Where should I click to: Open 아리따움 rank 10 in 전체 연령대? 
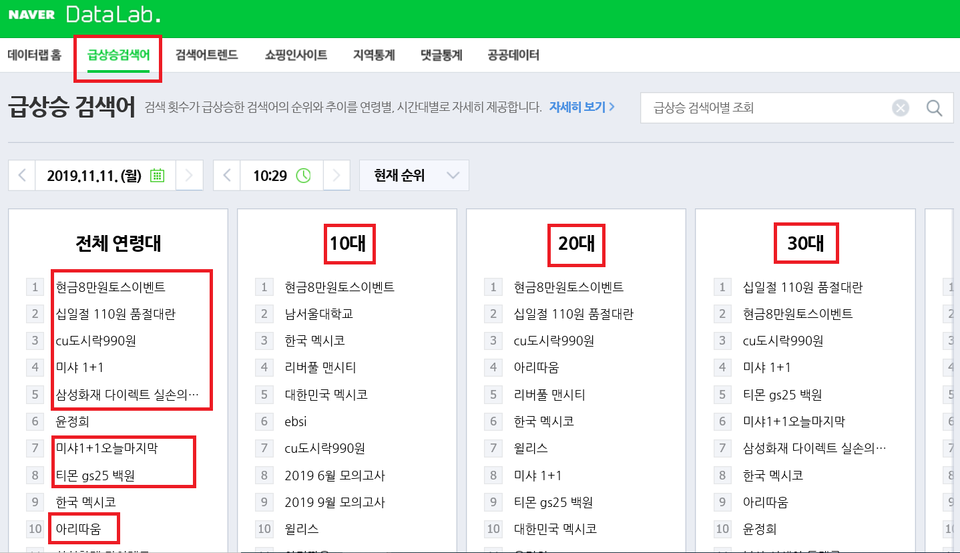(78, 529)
